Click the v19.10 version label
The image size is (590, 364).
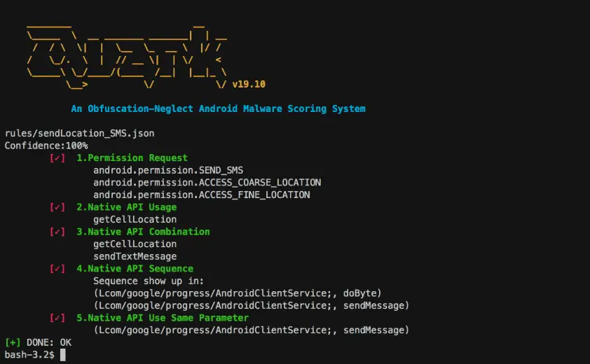[249, 84]
